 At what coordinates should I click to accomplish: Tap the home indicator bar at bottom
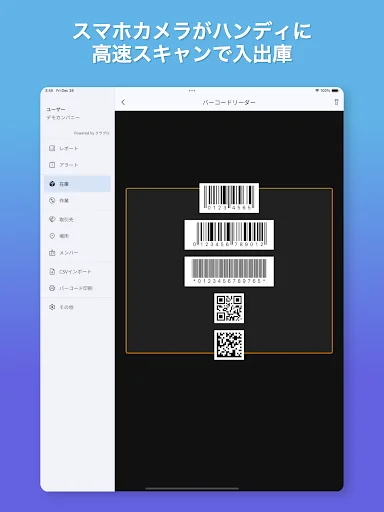pos(192,488)
